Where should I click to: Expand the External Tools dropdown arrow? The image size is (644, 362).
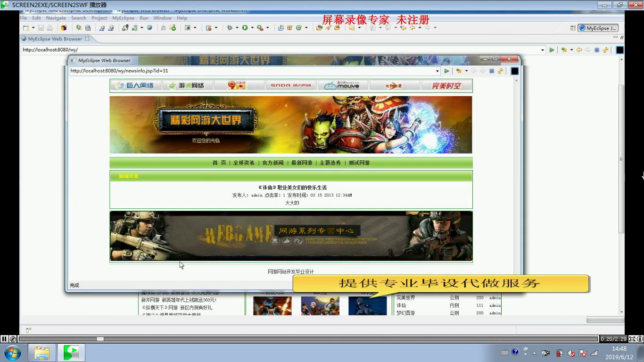pyautogui.click(x=267, y=28)
